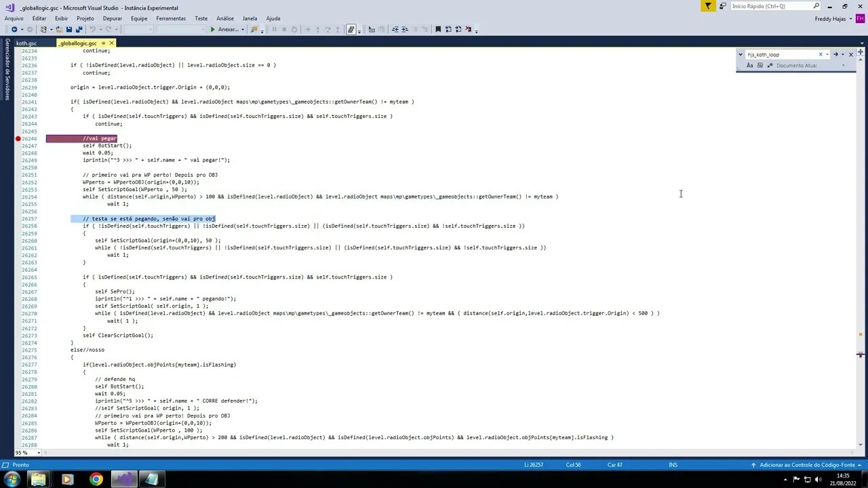Open the media player taskbar icon
868x488 pixels.
pyautogui.click(x=66, y=479)
